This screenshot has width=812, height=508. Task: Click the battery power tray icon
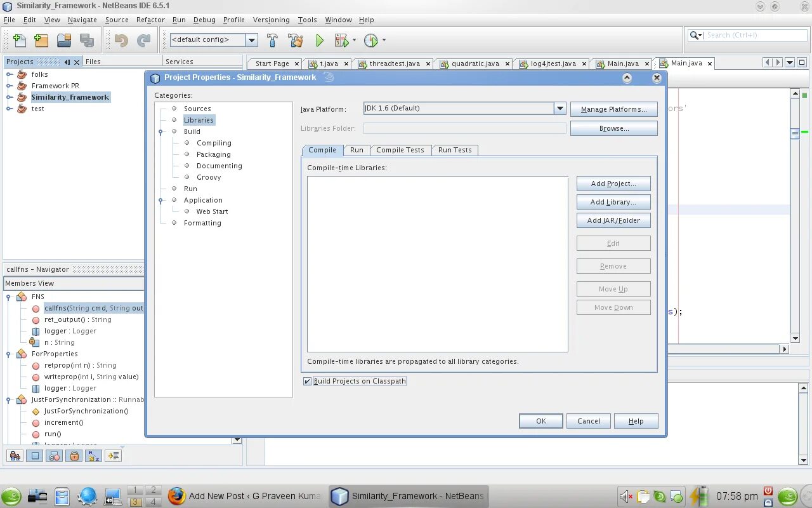click(700, 496)
